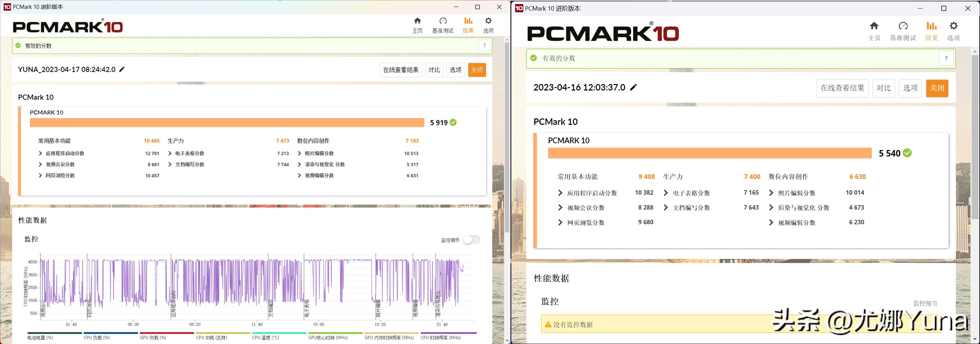Toggle the 监控细节 switch above the monitor chart
The image size is (980, 344).
pyautogui.click(x=471, y=240)
